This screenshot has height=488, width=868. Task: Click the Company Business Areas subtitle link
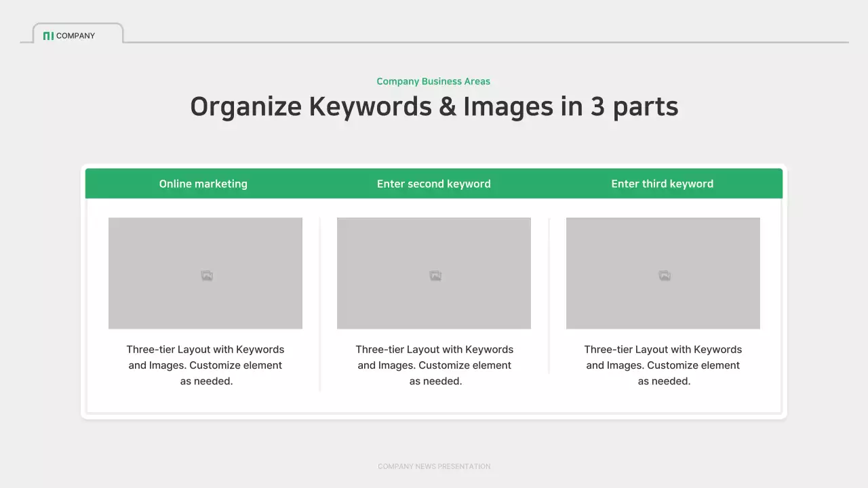click(433, 81)
